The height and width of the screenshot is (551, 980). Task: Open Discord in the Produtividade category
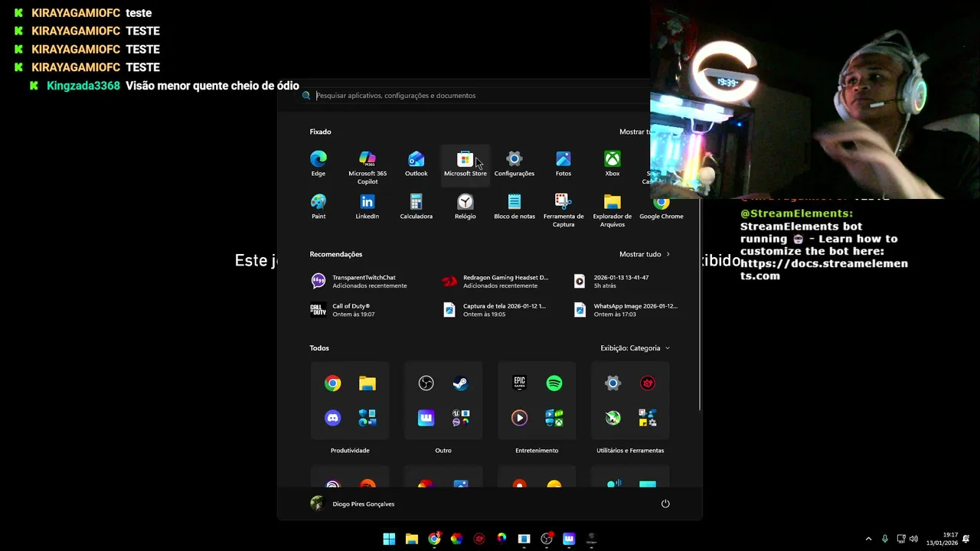(332, 418)
